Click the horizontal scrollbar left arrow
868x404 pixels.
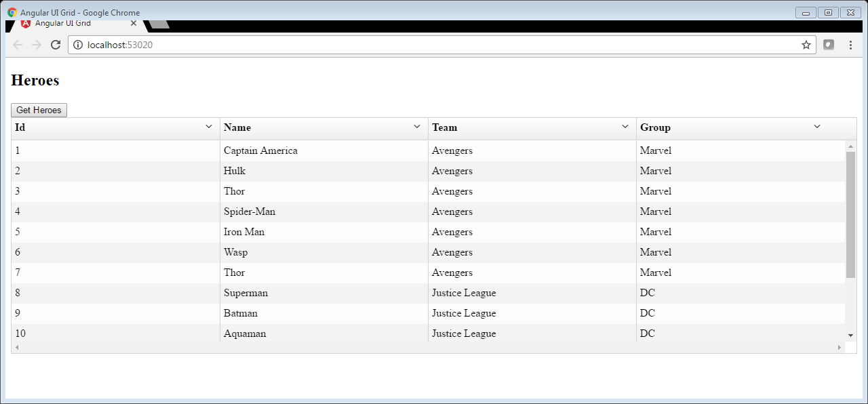tap(16, 347)
